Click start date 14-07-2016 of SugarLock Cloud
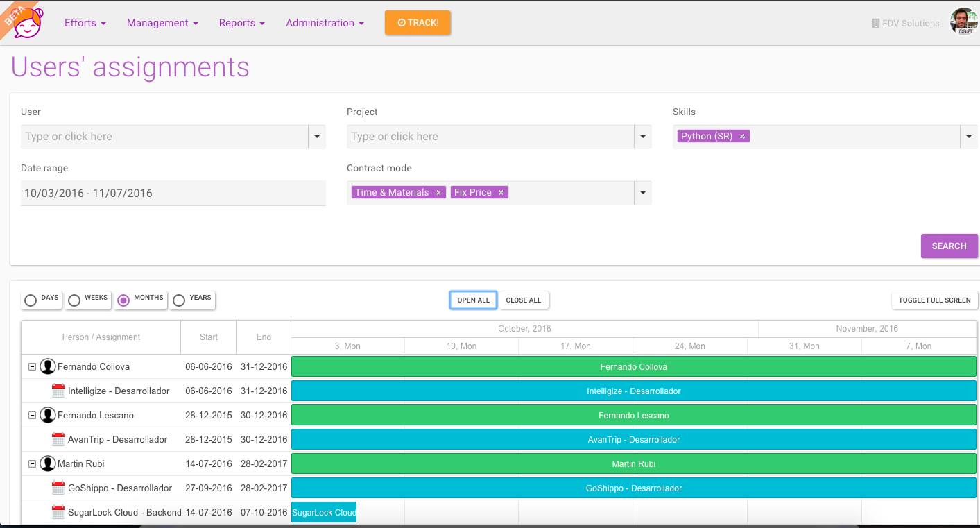Image resolution: width=980 pixels, height=528 pixels. pos(209,512)
